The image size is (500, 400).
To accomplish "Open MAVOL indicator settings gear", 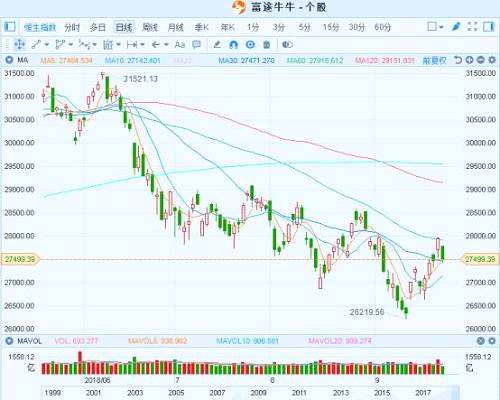I will pos(492,341).
